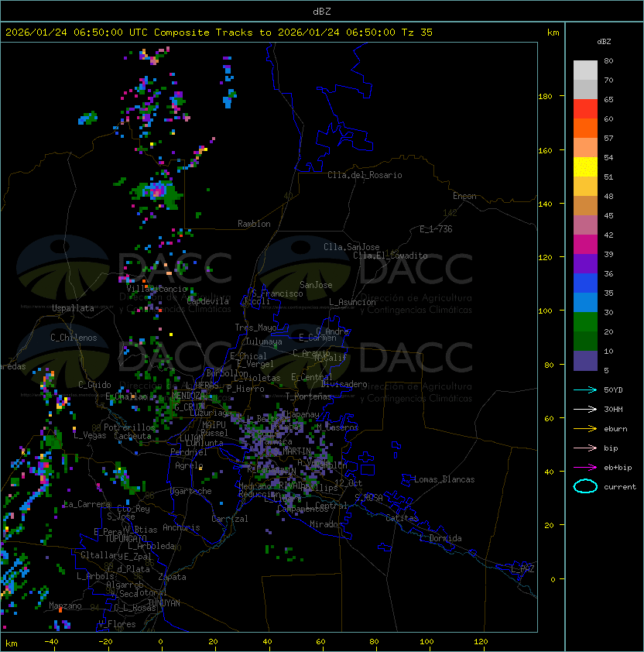Click the L_Dormida map label

click(440, 538)
